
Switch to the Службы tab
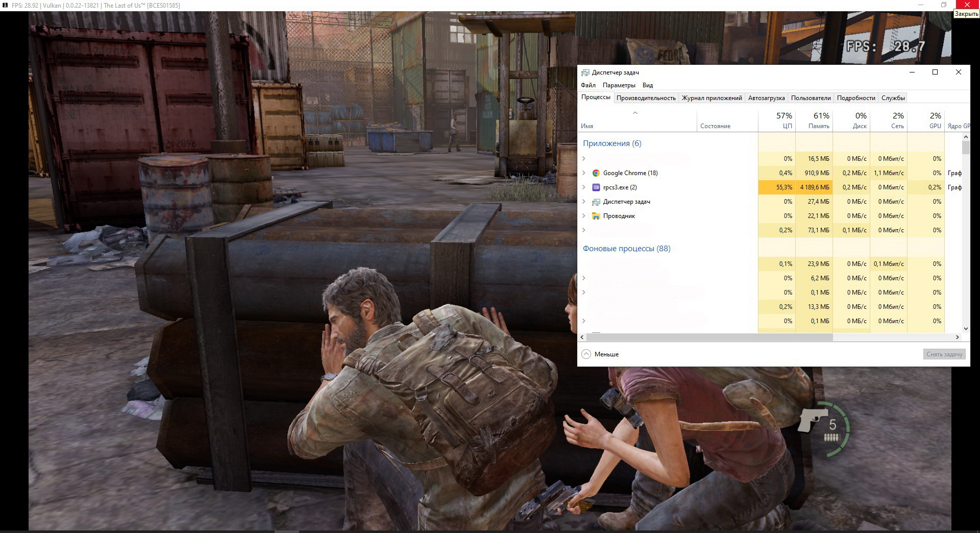(x=893, y=98)
